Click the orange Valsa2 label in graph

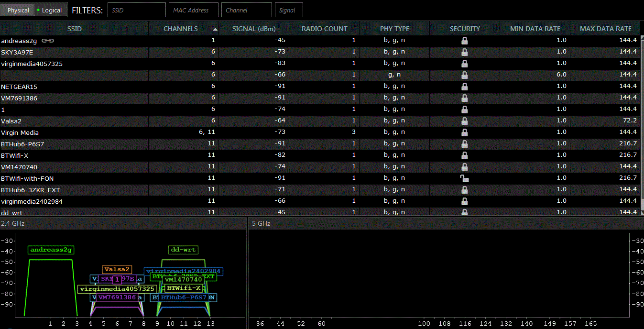coord(117,270)
